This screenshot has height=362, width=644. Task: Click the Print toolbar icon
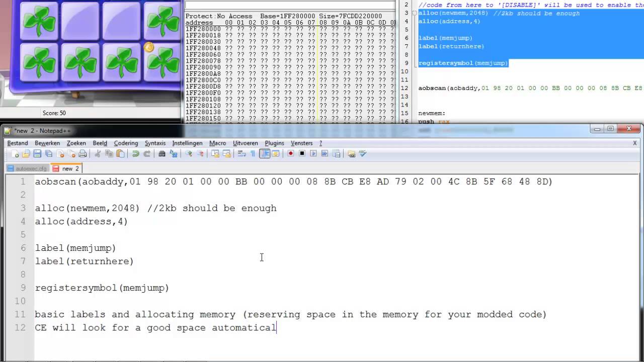(83, 153)
